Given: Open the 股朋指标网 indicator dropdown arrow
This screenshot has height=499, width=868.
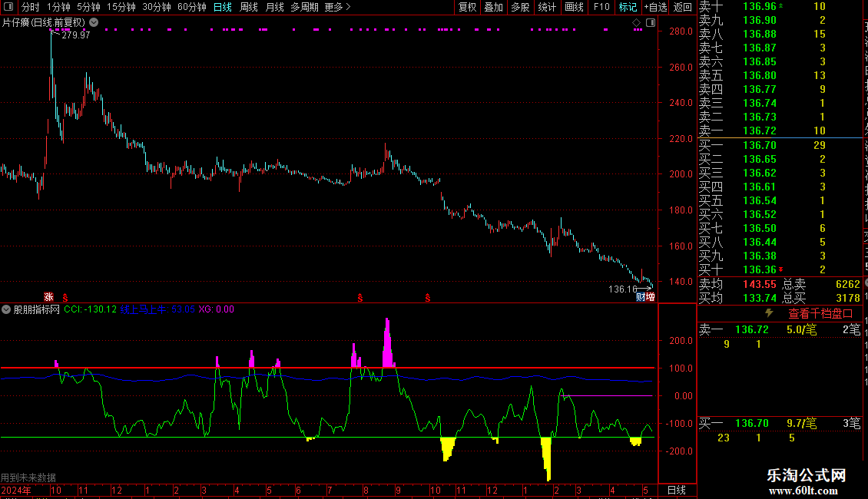Looking at the screenshot, I should [x=6, y=309].
